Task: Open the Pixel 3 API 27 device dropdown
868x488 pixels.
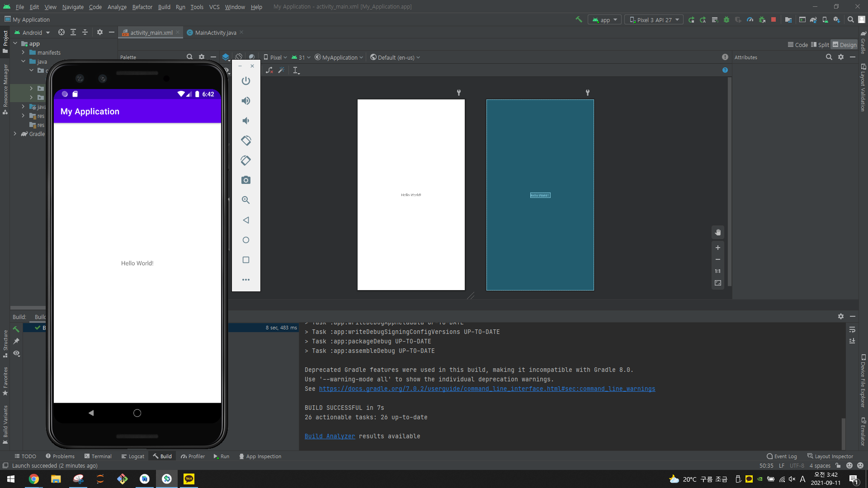Action: point(654,20)
